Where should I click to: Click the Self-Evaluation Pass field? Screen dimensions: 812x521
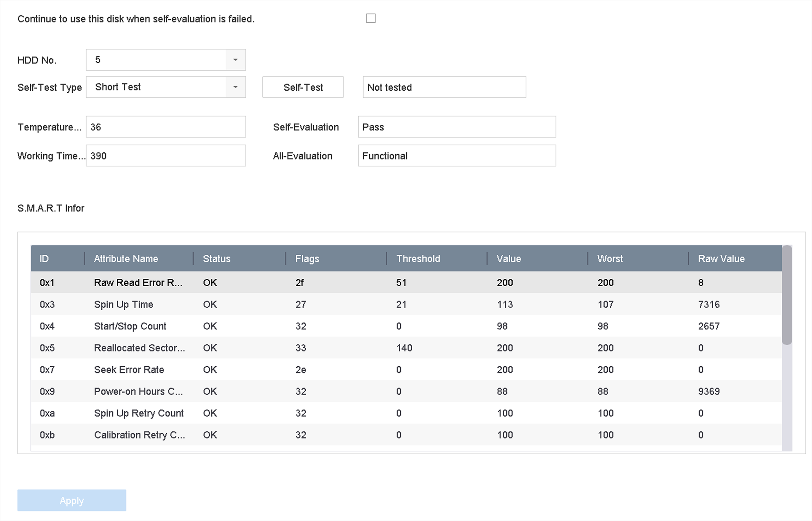(x=456, y=127)
